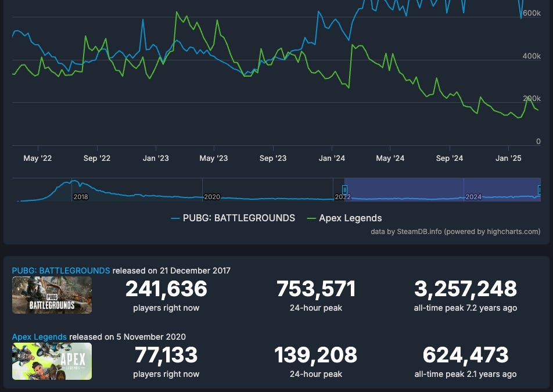
Task: Click the 600k y-axis label
Action: (x=532, y=13)
